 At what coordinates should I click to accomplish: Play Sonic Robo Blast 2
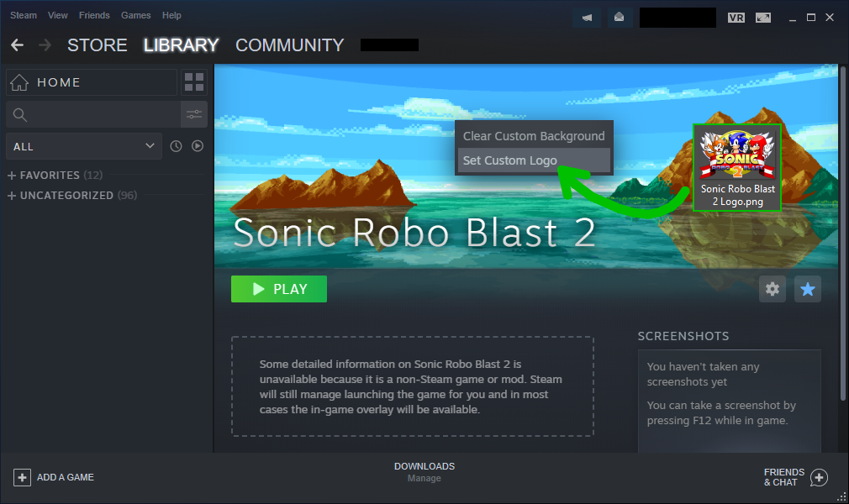click(279, 289)
